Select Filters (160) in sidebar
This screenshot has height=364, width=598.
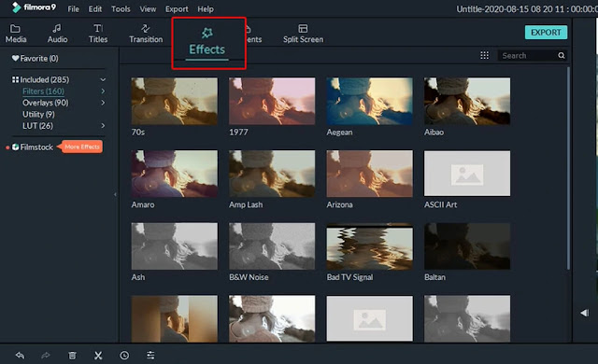tap(43, 91)
